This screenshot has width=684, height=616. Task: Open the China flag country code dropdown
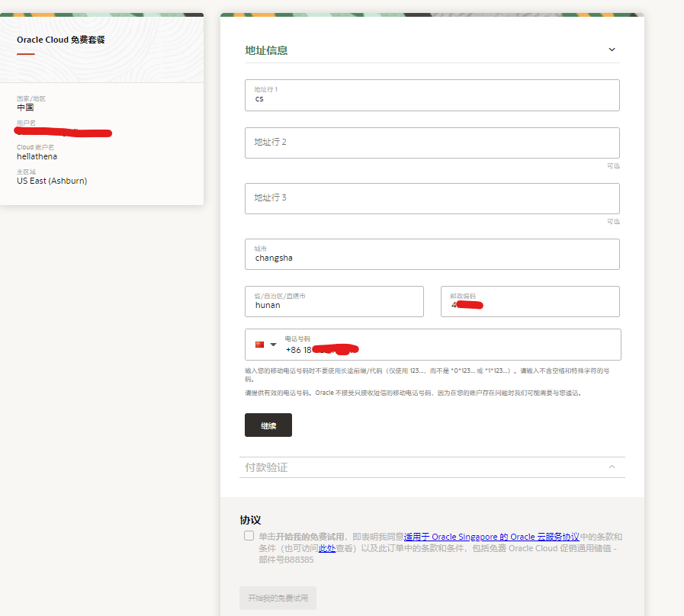coord(274,345)
